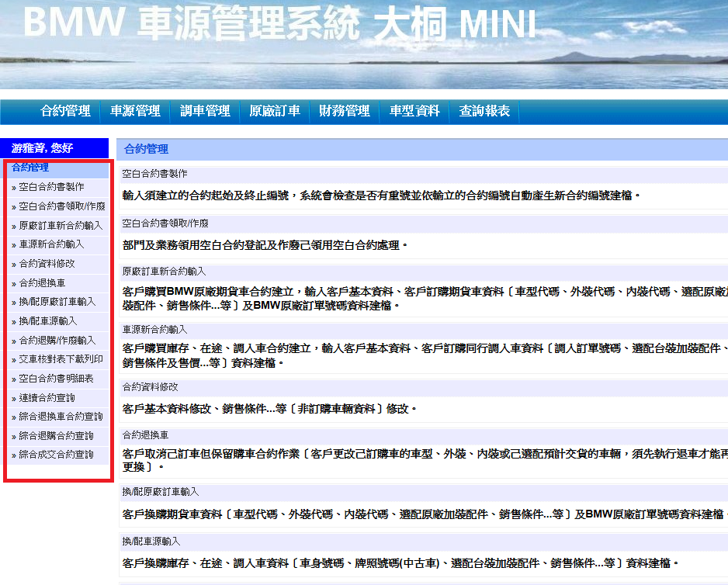
Task: Open the 車源管理 navigation menu
Action: (135, 111)
